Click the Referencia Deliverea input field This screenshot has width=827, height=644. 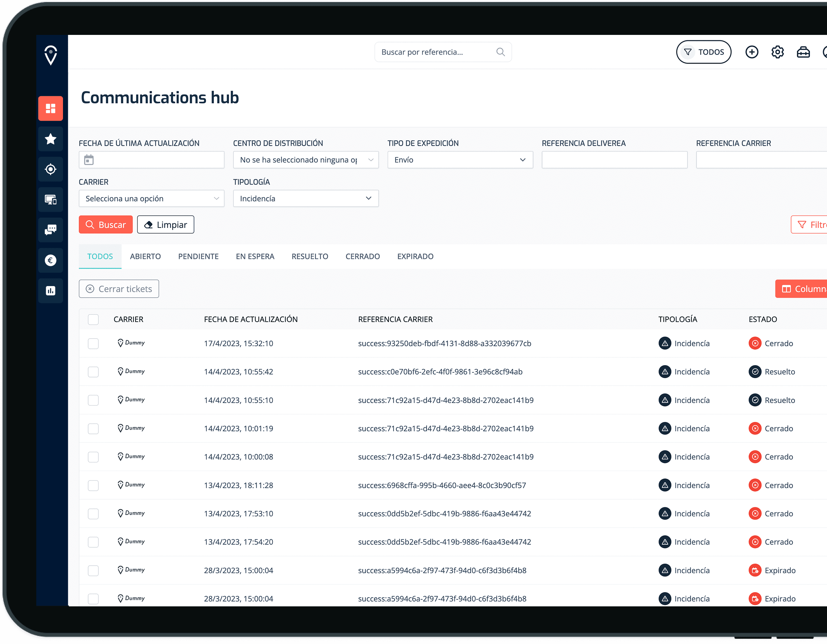(614, 160)
